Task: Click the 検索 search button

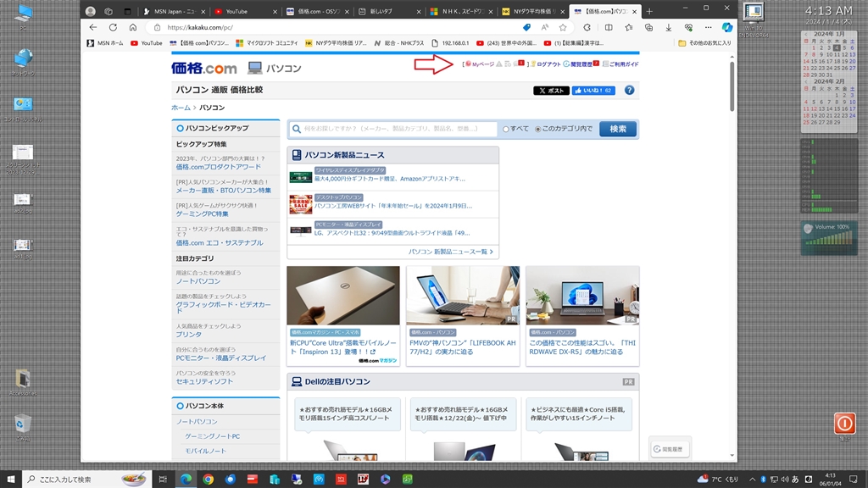Action: click(618, 129)
